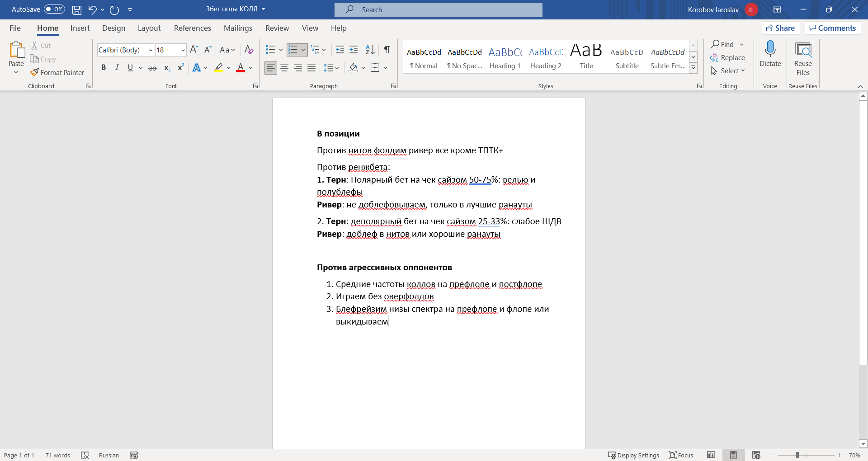Align paragraph text right
The height and width of the screenshot is (461, 868).
click(298, 68)
